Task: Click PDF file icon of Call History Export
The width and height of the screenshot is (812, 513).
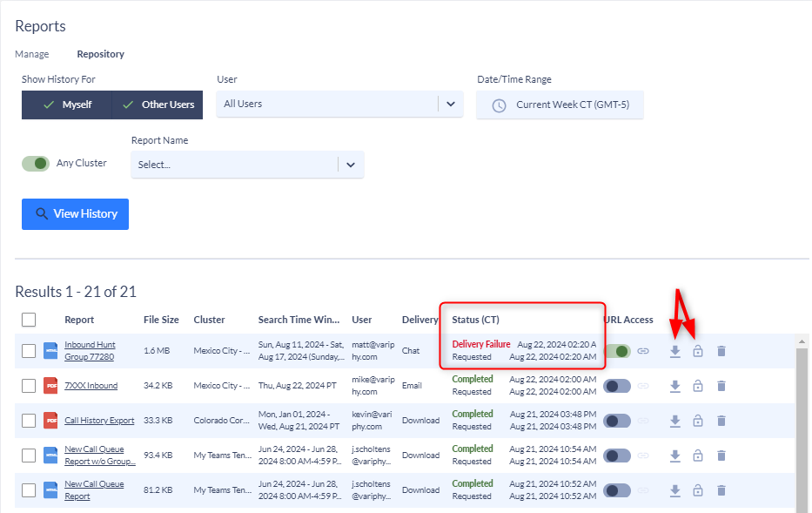Action: tap(50, 421)
